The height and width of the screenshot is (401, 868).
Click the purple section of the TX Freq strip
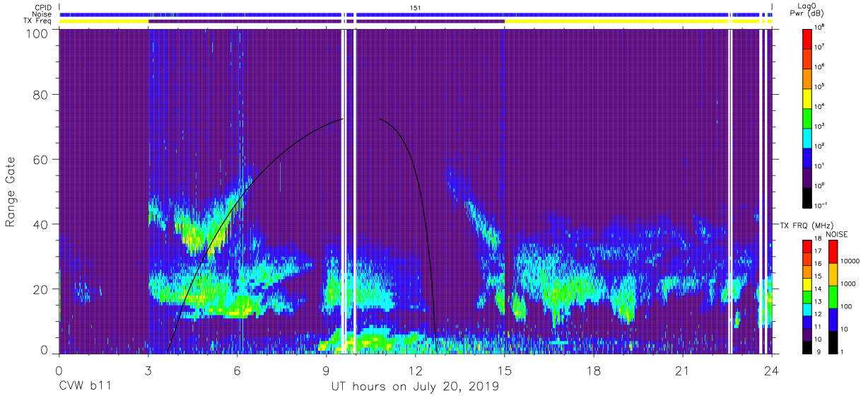326,22
